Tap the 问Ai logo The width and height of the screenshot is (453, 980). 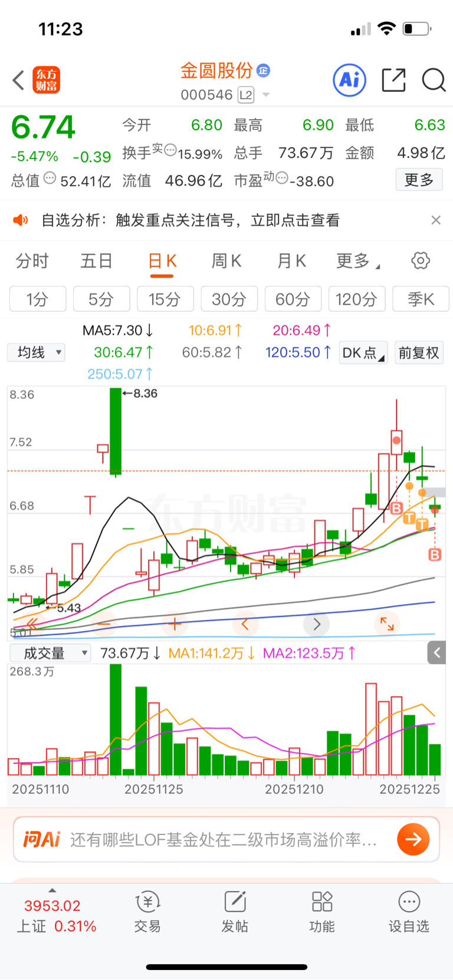(x=41, y=839)
